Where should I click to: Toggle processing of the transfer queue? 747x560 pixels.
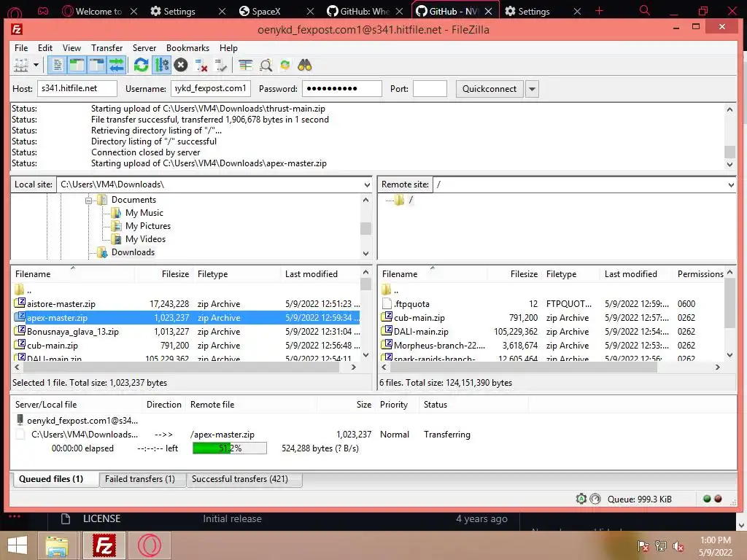(161, 65)
